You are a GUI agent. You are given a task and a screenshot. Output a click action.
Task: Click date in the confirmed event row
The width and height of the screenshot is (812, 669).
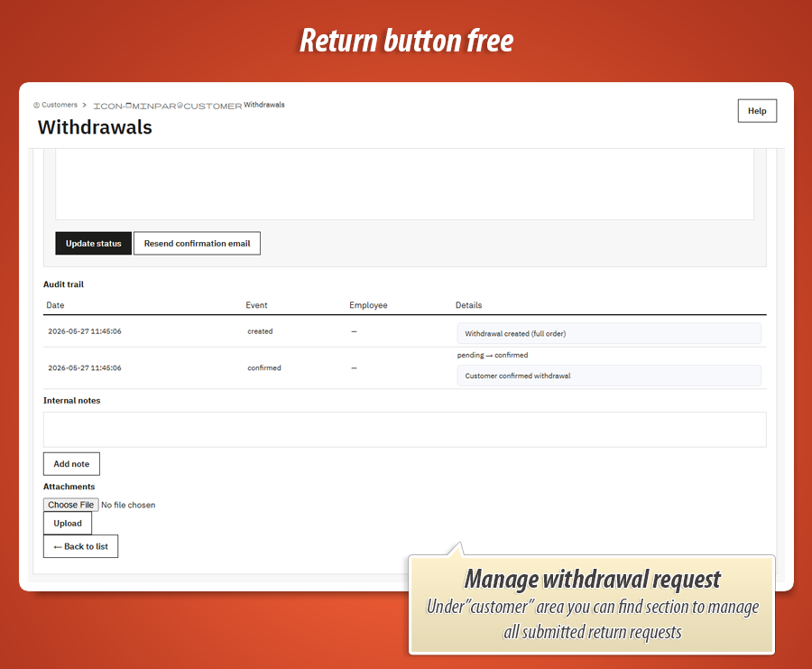click(x=85, y=368)
